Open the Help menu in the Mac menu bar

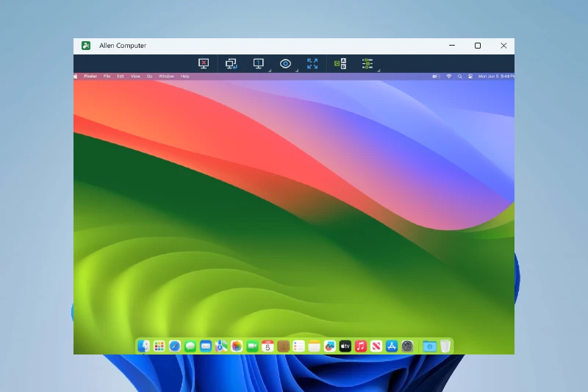pos(185,76)
